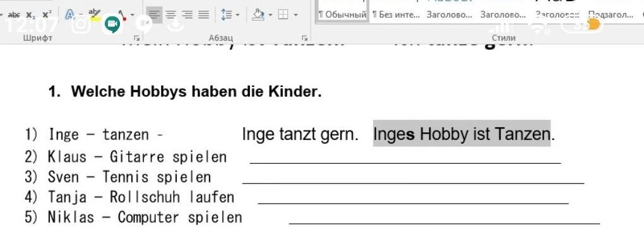Open the Шрифт dialog launcher
Screen dimensions: 644x242
[x=137, y=38]
